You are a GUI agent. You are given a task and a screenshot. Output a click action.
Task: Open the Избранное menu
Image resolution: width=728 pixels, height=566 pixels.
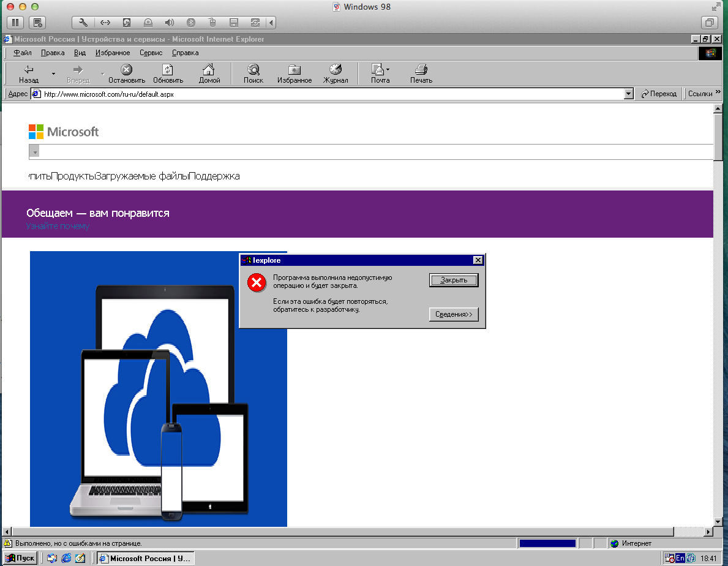[113, 53]
